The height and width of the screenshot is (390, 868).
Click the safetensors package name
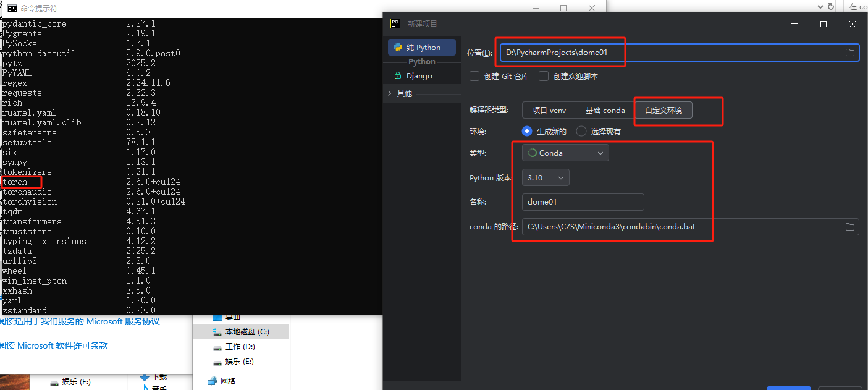[x=30, y=133]
